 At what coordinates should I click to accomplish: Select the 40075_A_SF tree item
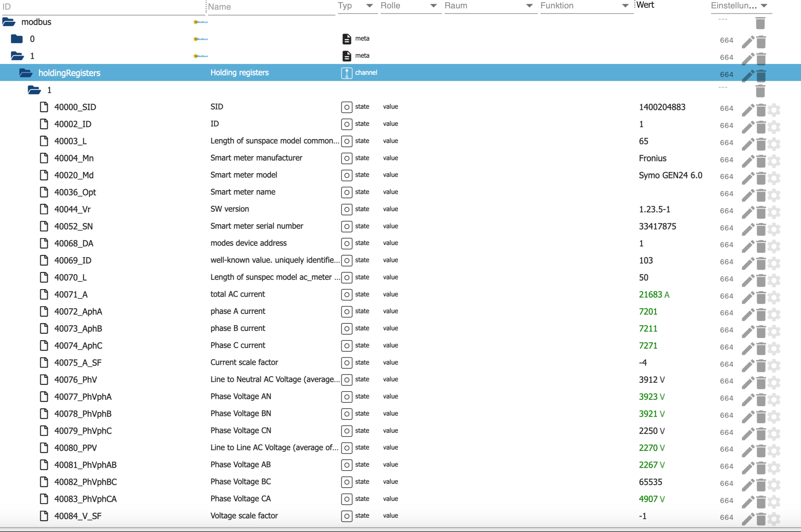point(78,362)
